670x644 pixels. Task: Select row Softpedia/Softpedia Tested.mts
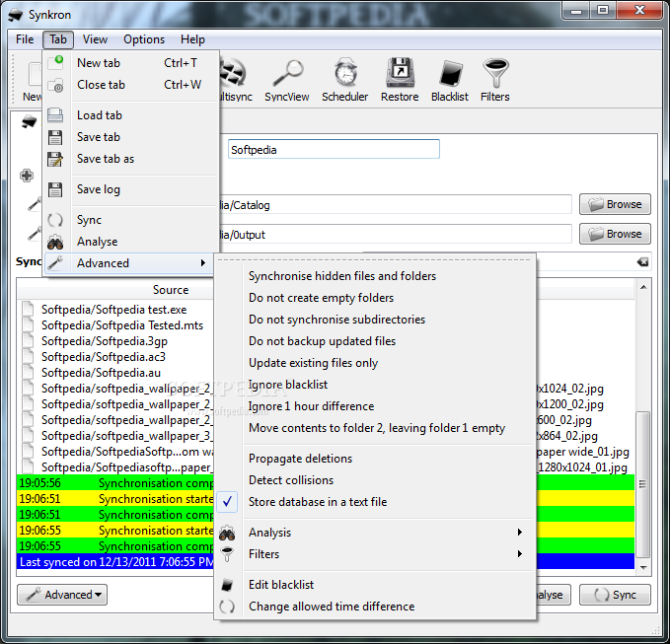point(115,325)
